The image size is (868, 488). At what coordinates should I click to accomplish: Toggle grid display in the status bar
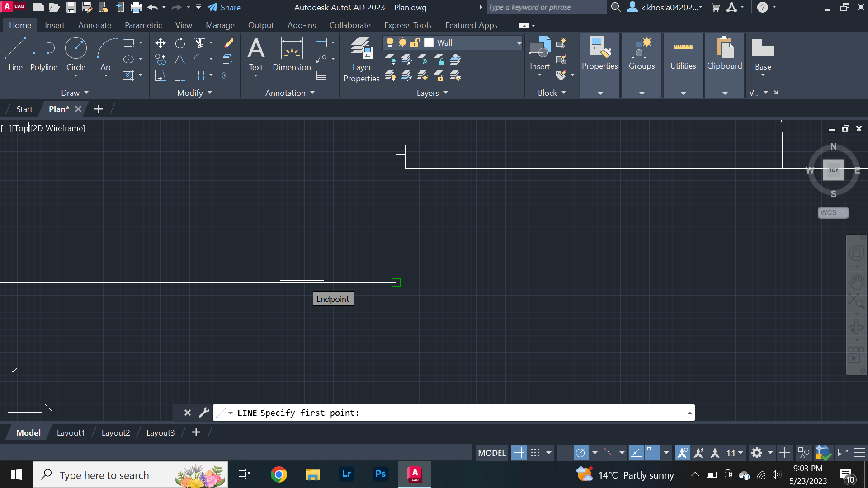[519, 452]
